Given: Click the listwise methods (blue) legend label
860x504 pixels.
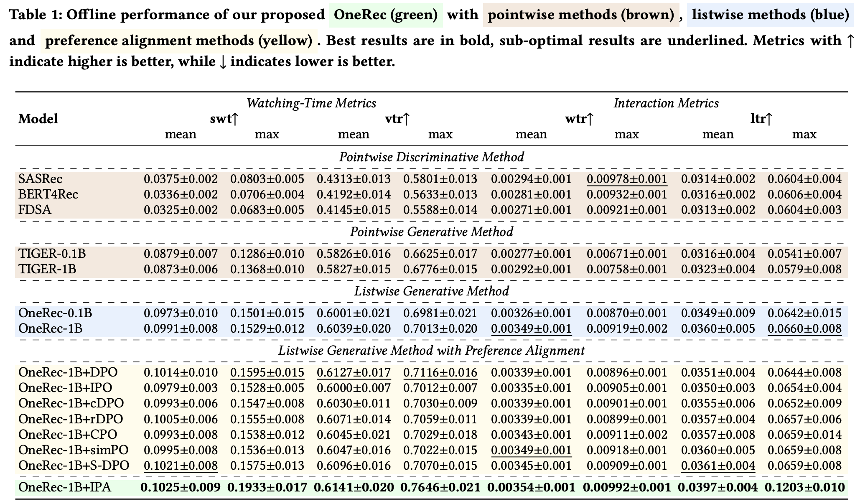Looking at the screenshot, I should pyautogui.click(x=770, y=15).
